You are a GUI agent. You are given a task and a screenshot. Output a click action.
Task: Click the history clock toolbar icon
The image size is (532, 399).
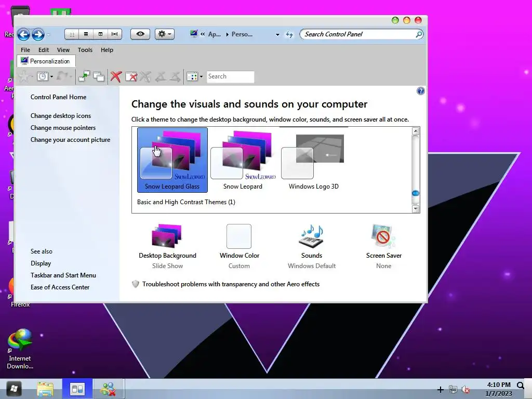point(43,76)
